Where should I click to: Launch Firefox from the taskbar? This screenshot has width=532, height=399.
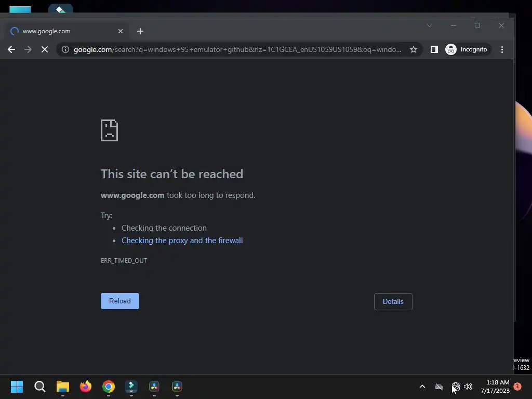point(86,387)
